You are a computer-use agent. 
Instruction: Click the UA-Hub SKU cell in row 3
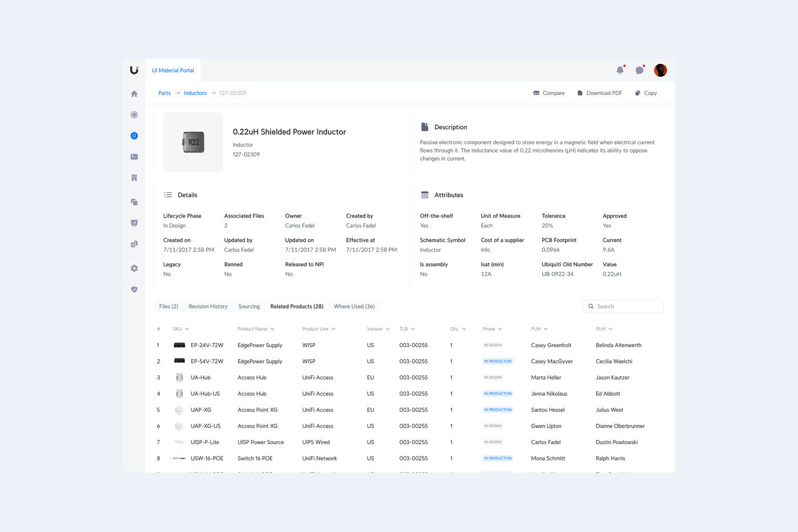point(201,378)
